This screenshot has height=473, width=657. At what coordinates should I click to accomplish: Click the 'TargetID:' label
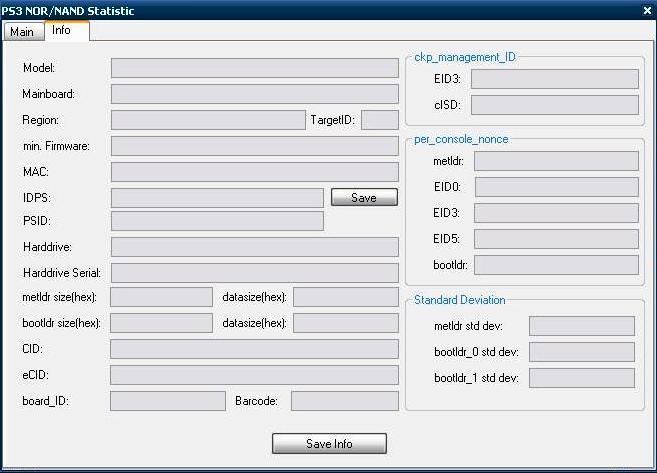(x=333, y=120)
